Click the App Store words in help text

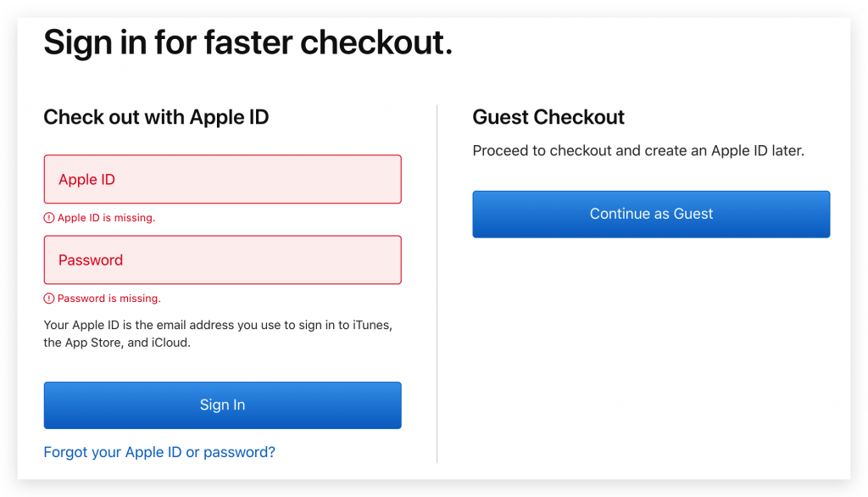pyautogui.click(x=94, y=343)
